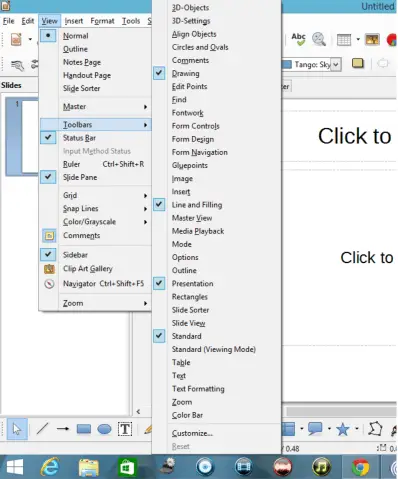398x479 pixels.
Task: Expand the Master submenu
Action: pos(95,107)
